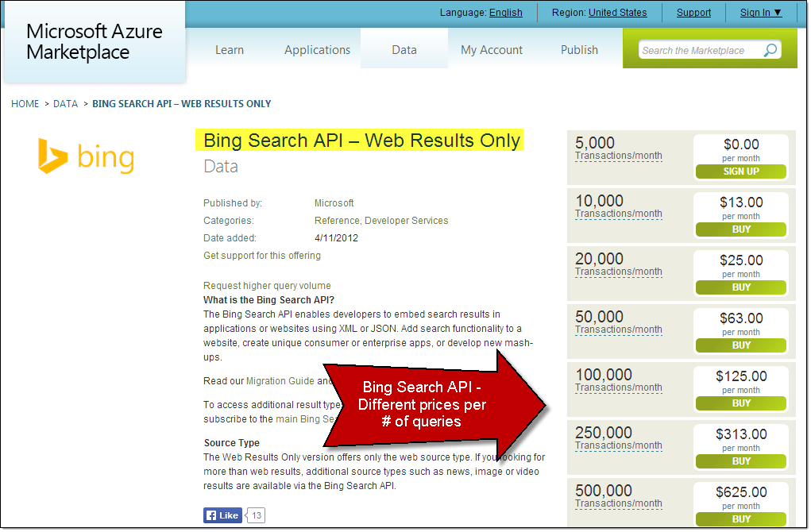Click the Like count 13 bubble
Viewport: 811px width, 532px height.
point(256,515)
